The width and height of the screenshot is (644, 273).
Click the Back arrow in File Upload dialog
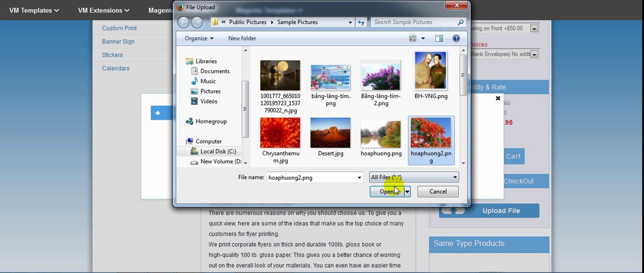[183, 22]
